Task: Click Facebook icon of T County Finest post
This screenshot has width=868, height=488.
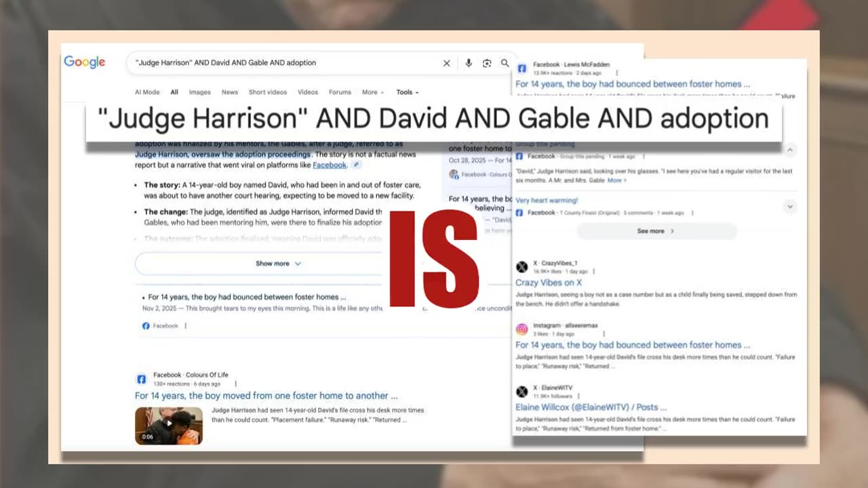Action: (519, 213)
